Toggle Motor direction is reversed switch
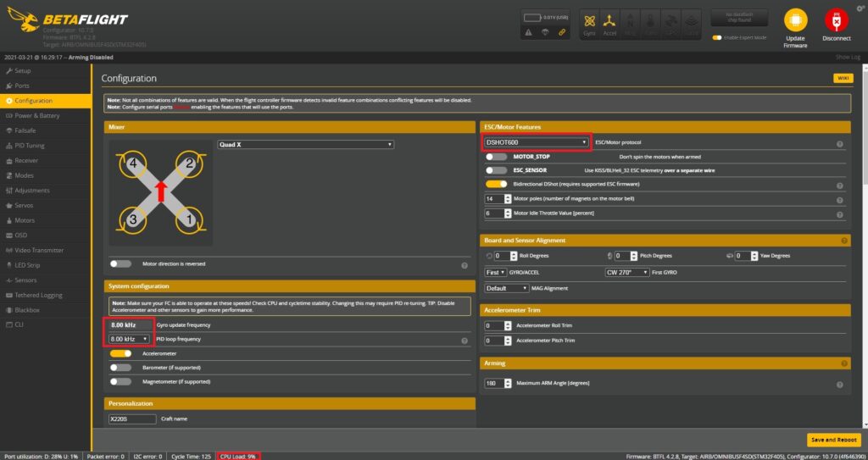The width and height of the screenshot is (868, 460). 120,264
